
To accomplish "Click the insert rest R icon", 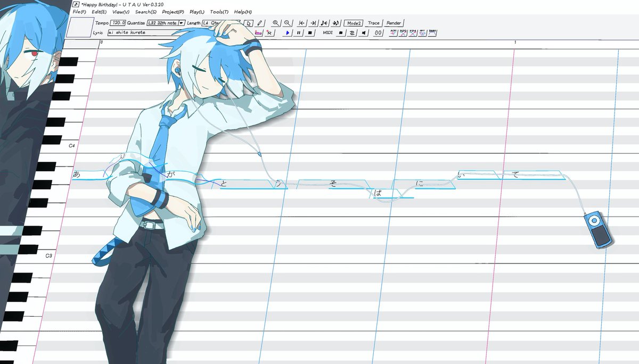I will [x=269, y=32].
